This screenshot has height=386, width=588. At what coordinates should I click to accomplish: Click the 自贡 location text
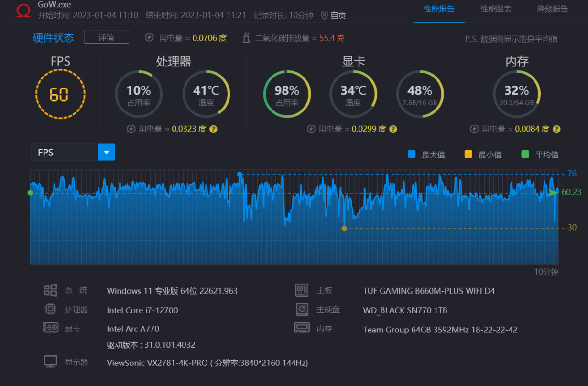tap(338, 15)
